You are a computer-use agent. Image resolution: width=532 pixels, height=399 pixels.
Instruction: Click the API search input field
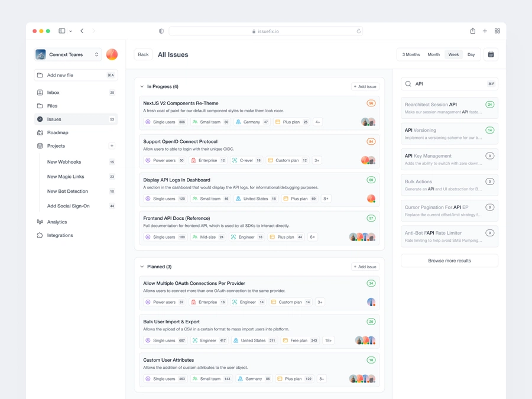[446, 84]
